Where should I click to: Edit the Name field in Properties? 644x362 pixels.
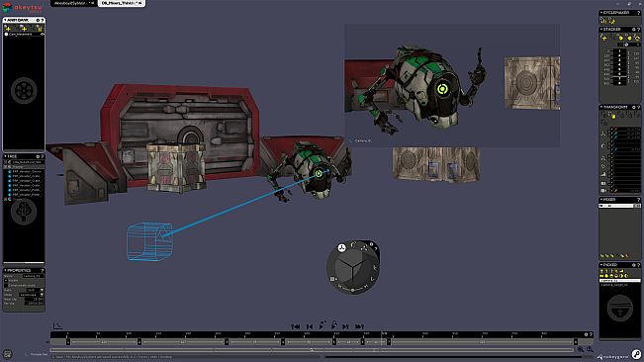coord(33,276)
